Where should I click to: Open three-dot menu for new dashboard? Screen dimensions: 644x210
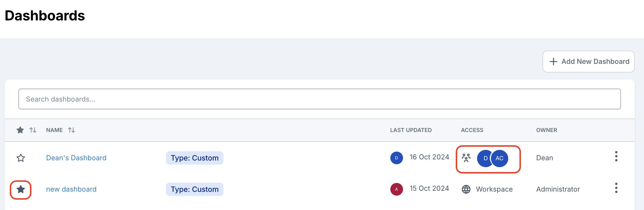616,188
